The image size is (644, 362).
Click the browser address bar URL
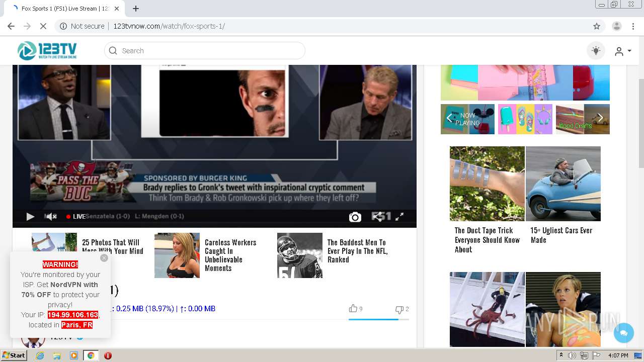[x=169, y=26]
